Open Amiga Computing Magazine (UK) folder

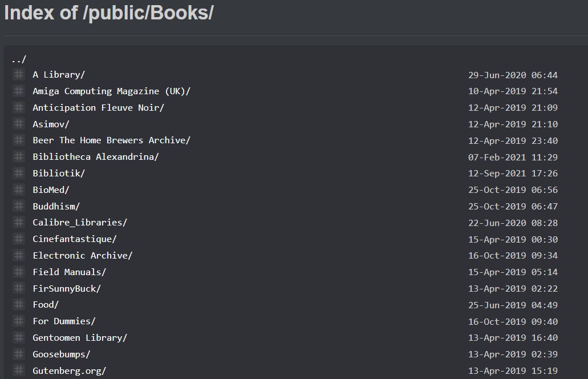tap(111, 91)
